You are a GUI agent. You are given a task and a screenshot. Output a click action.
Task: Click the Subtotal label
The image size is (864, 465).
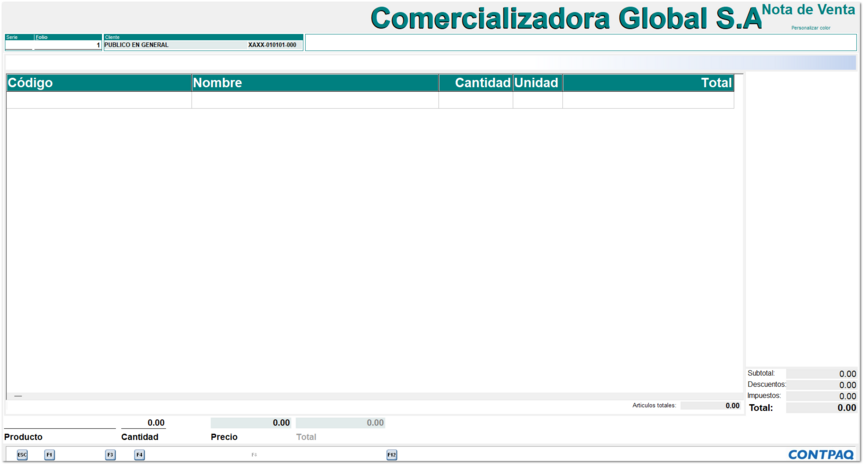[x=761, y=374]
